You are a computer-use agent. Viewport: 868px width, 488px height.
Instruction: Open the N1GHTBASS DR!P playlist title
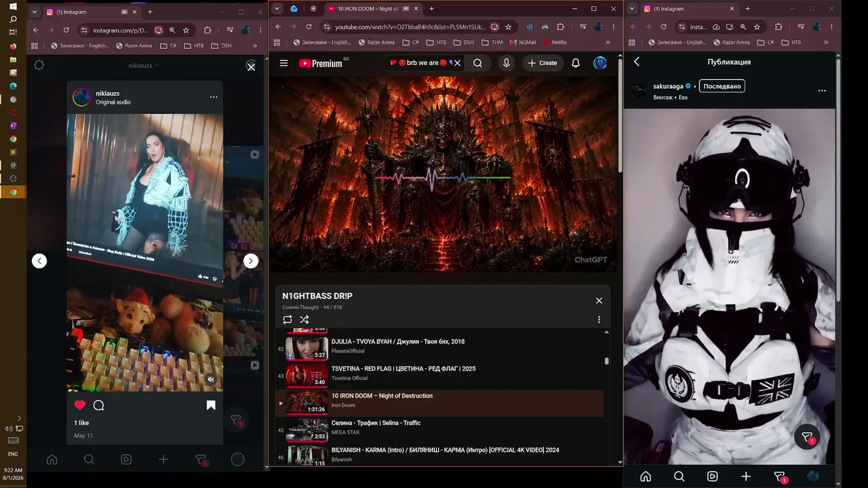[x=317, y=296]
